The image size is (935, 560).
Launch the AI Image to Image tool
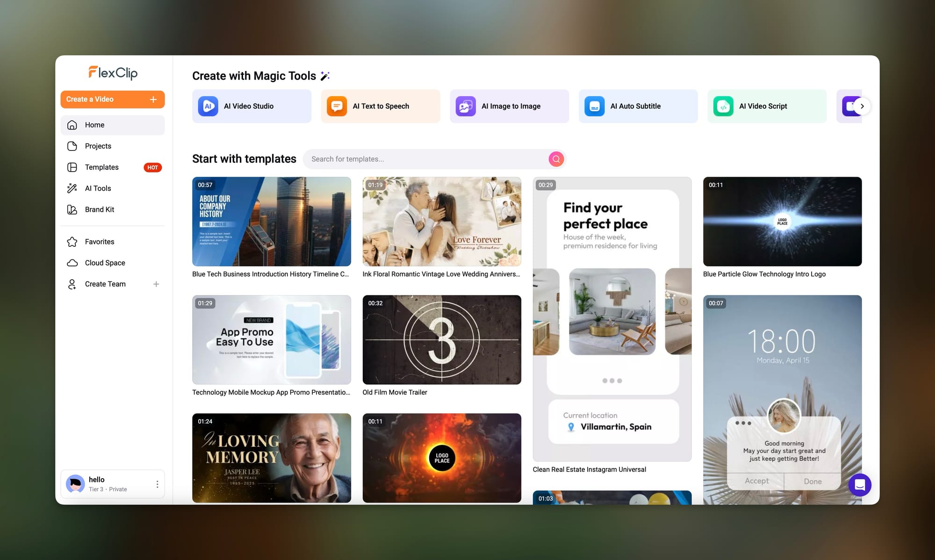point(509,106)
